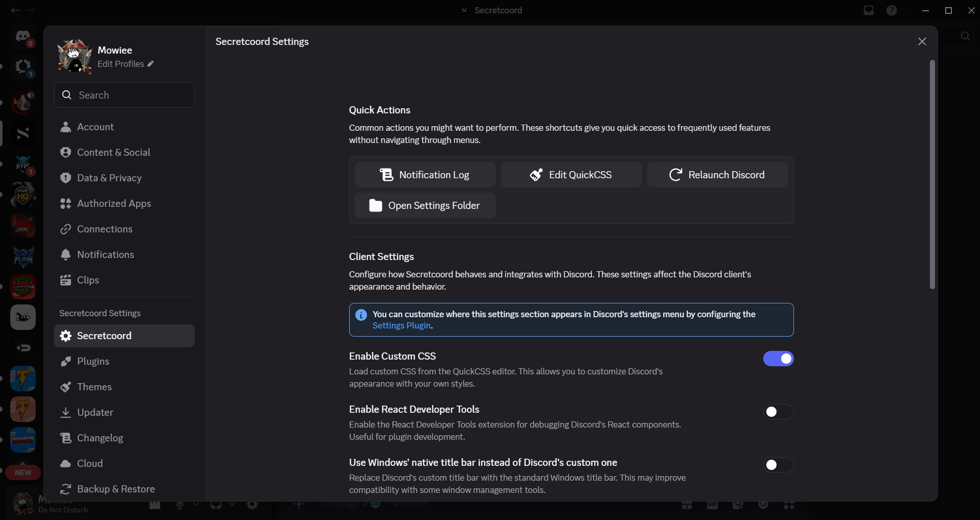Deafen with the headphones icon
Viewport: 980px width, 520px height.
coord(216,505)
